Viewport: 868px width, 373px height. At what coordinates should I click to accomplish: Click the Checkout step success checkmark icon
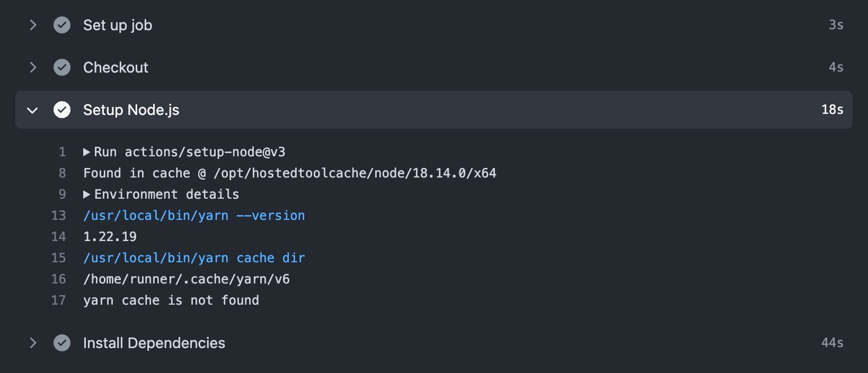click(62, 67)
